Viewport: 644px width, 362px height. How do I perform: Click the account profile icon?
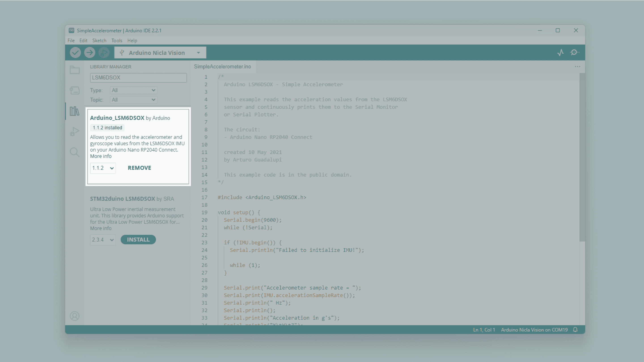[74, 316]
